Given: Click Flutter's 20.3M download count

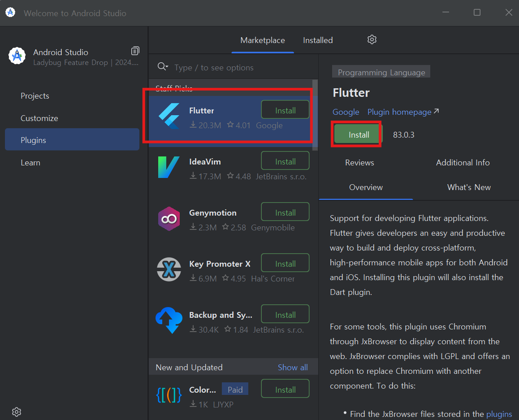Looking at the screenshot, I should [x=205, y=126].
